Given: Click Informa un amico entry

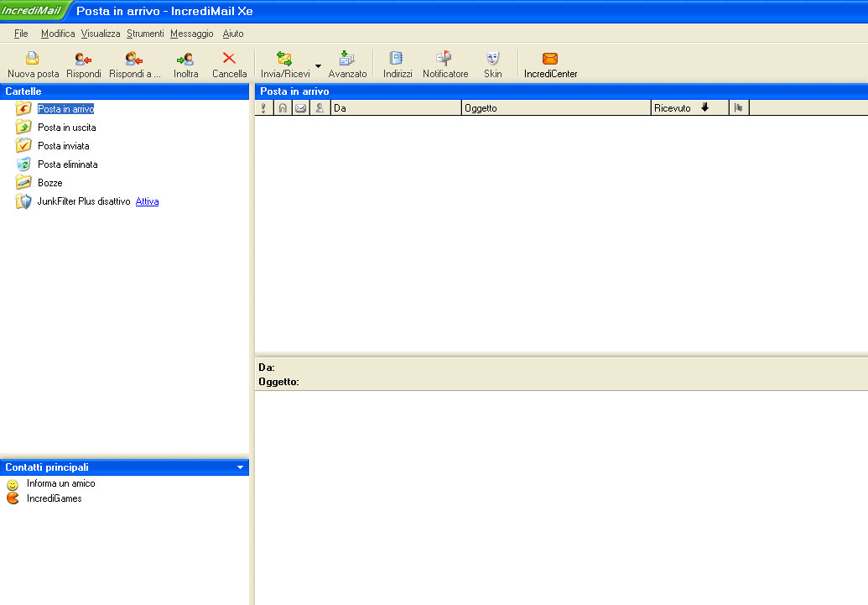Looking at the screenshot, I should click(61, 483).
